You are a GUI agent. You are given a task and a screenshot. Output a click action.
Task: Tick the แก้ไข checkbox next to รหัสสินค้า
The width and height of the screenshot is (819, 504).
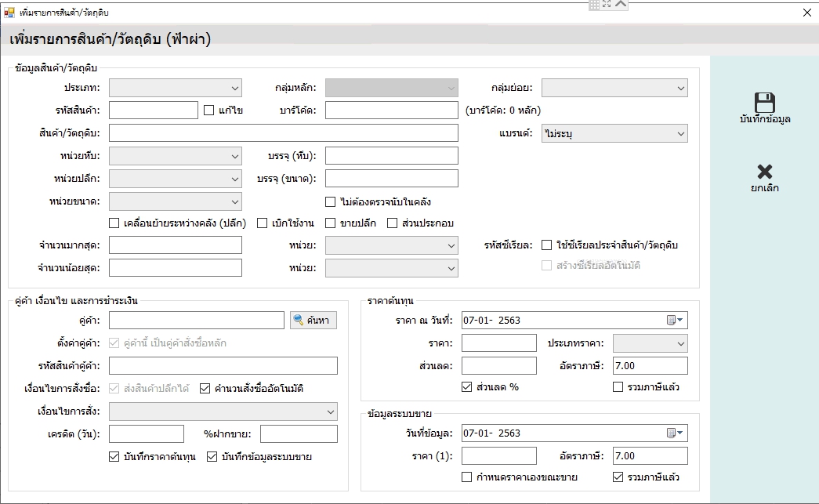click(x=209, y=111)
